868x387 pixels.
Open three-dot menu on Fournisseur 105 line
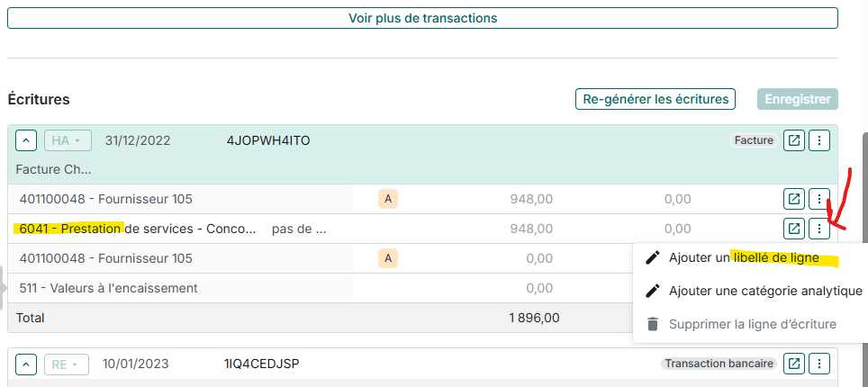tap(819, 199)
